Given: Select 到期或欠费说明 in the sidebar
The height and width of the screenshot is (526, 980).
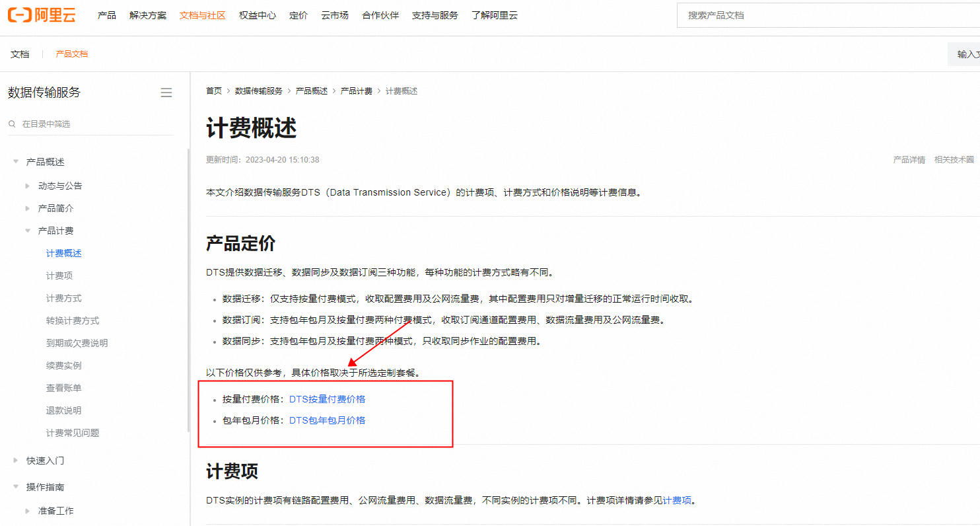Looking at the screenshot, I should point(77,344).
